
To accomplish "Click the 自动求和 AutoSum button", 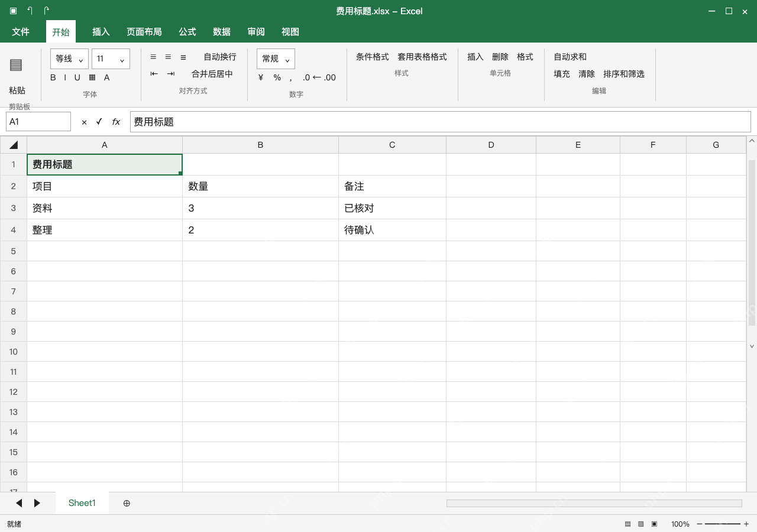I will pos(570,57).
